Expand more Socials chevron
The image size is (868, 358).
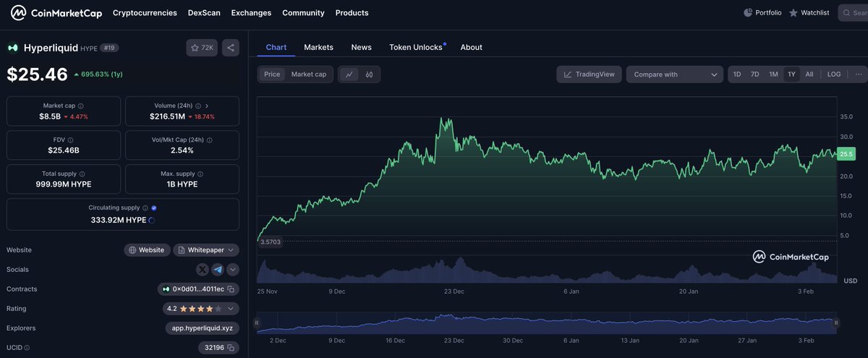click(233, 270)
